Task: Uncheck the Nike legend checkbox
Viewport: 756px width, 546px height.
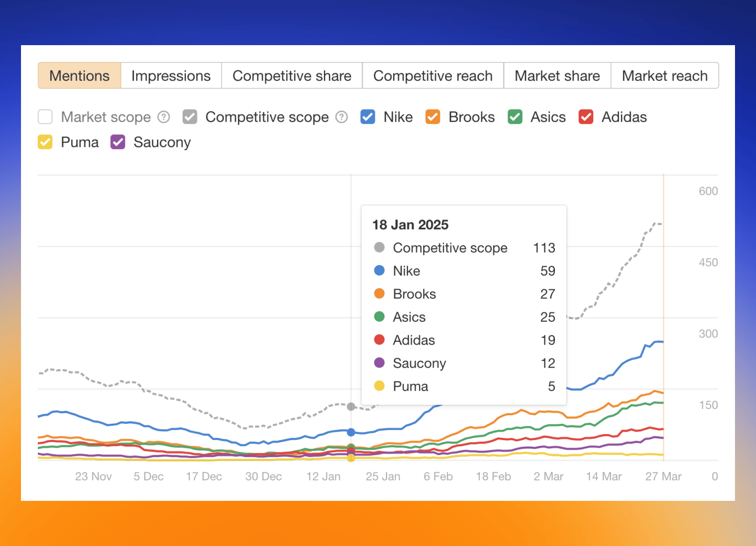Action: [x=367, y=117]
